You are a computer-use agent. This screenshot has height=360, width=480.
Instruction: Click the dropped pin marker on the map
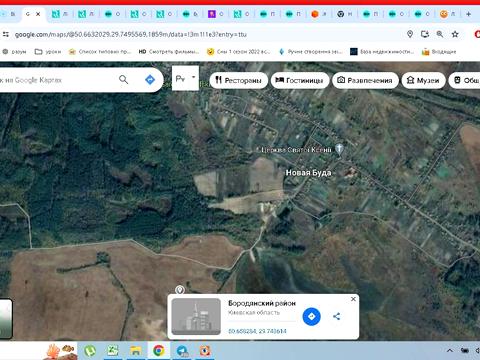[x=180, y=290]
